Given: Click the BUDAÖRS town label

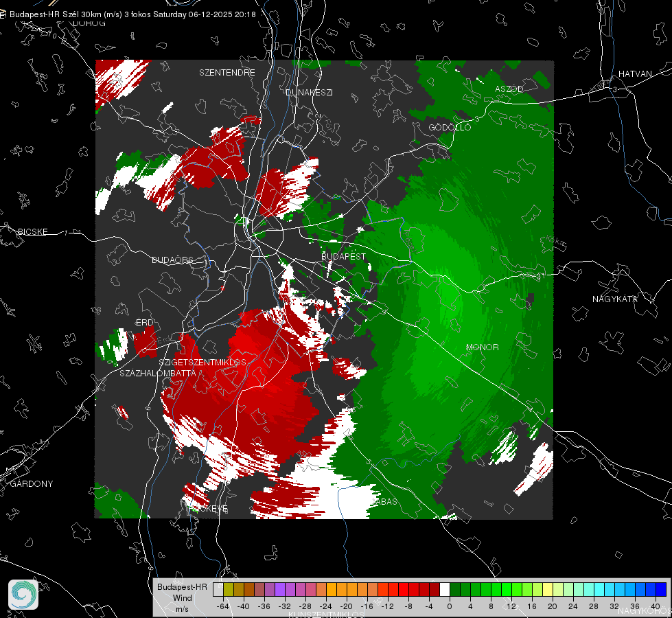Looking at the screenshot, I should click(x=173, y=260).
